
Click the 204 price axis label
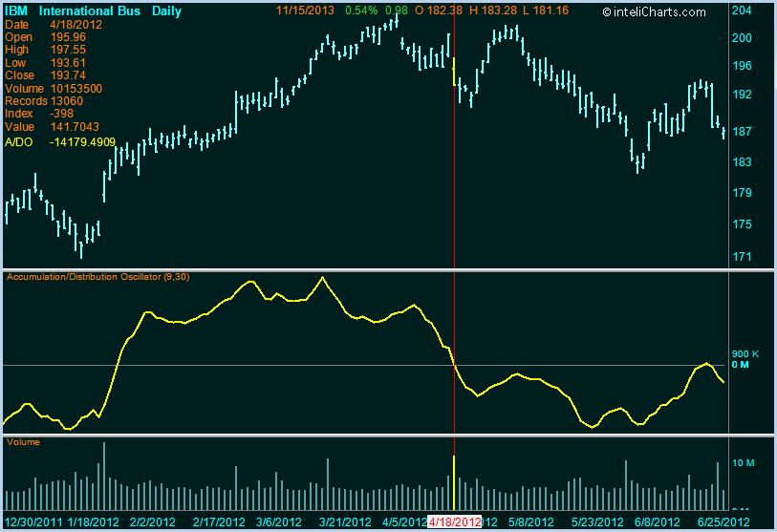click(742, 11)
